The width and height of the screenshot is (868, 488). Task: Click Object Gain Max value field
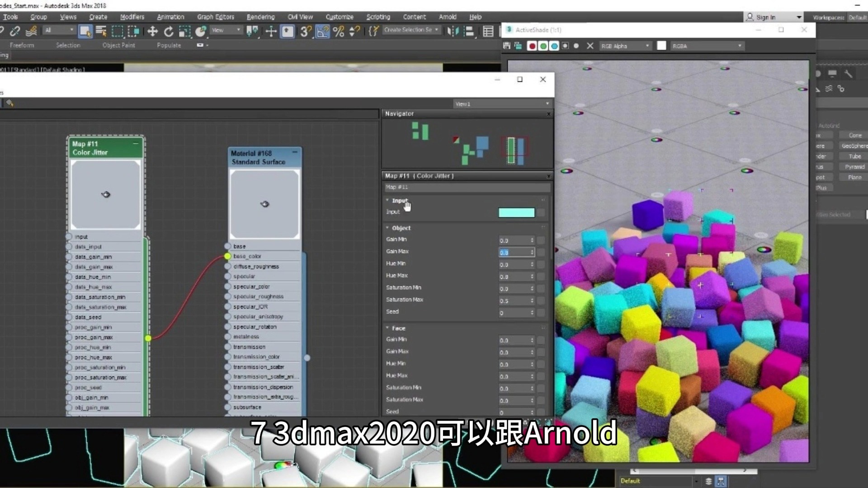tap(517, 252)
